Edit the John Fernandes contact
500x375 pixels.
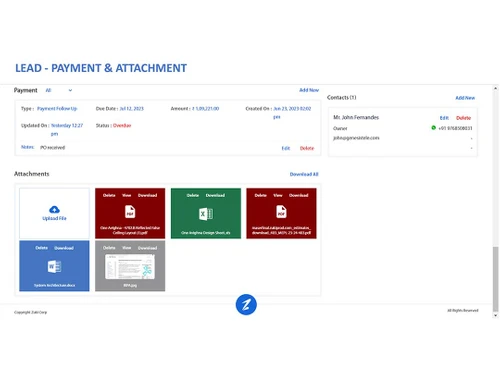[444, 118]
